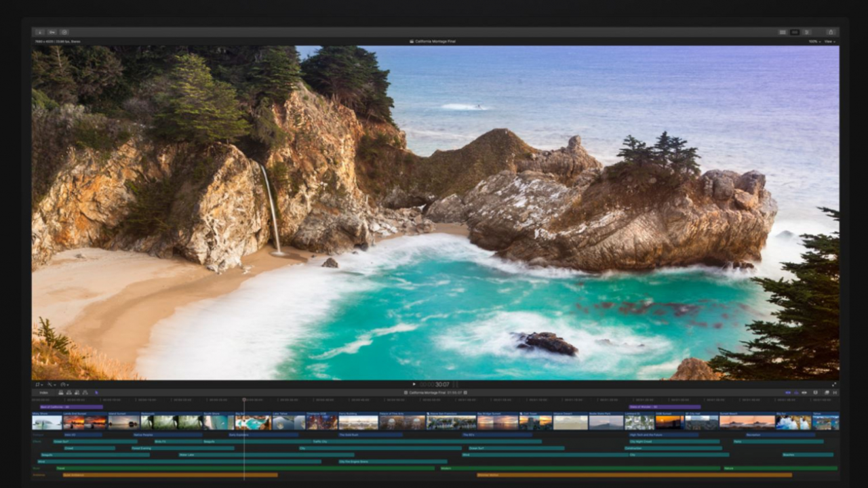
Task: Open the View dropdown in the viewer
Action: coord(831,41)
